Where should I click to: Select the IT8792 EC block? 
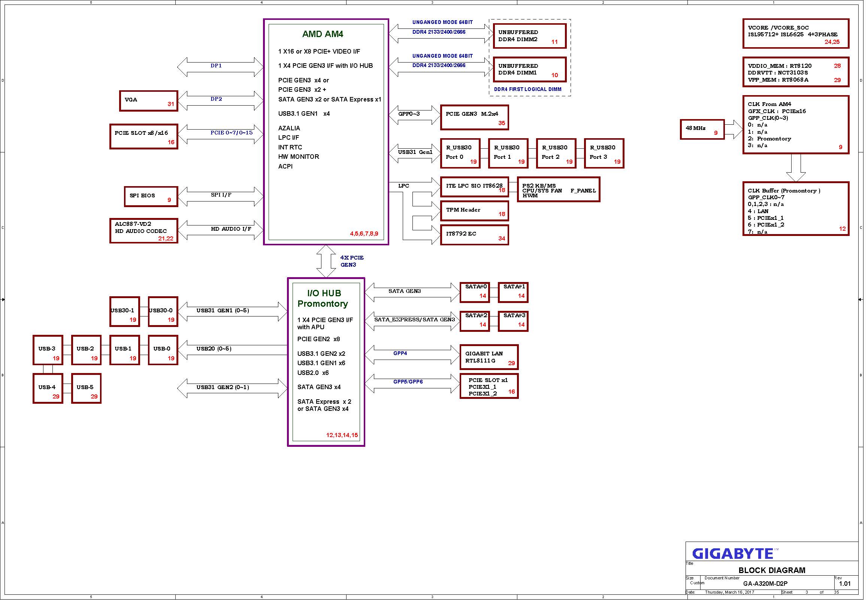(x=475, y=235)
